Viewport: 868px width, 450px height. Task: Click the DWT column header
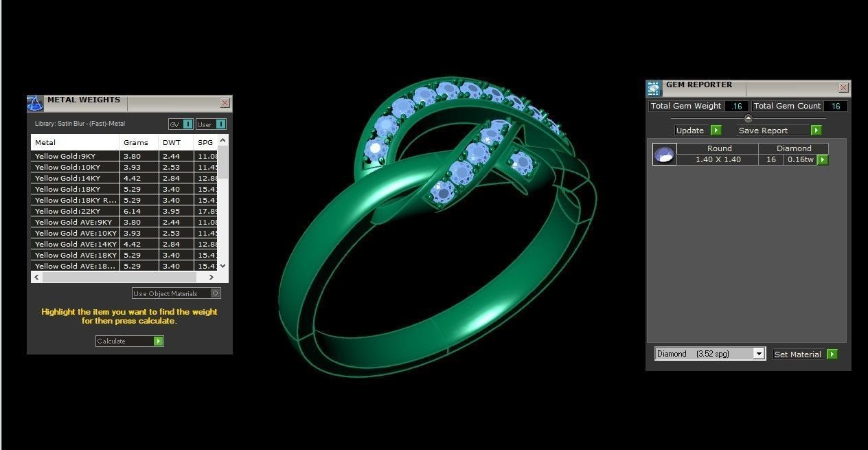pos(176,142)
